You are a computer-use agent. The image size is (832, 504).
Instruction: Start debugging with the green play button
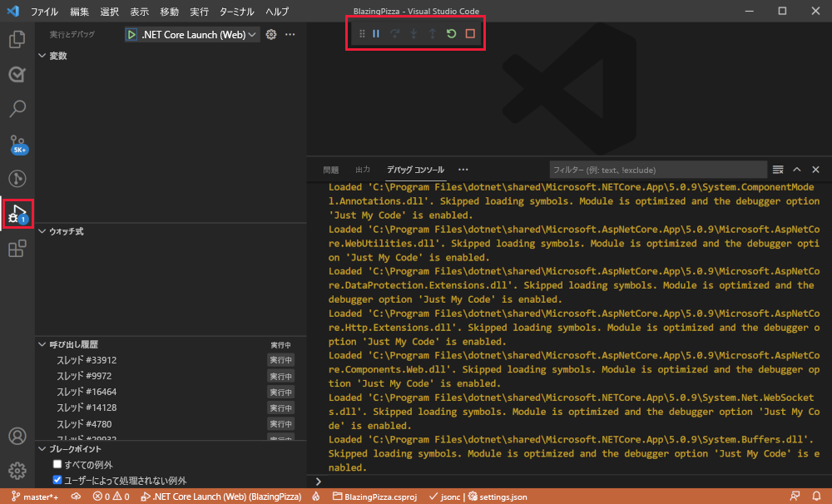(131, 34)
